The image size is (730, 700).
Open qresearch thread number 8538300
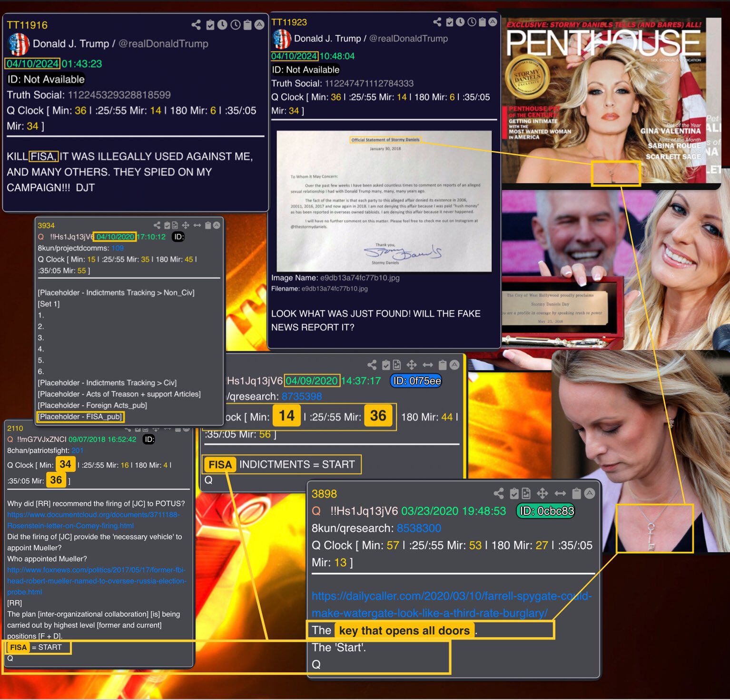pyautogui.click(x=419, y=528)
